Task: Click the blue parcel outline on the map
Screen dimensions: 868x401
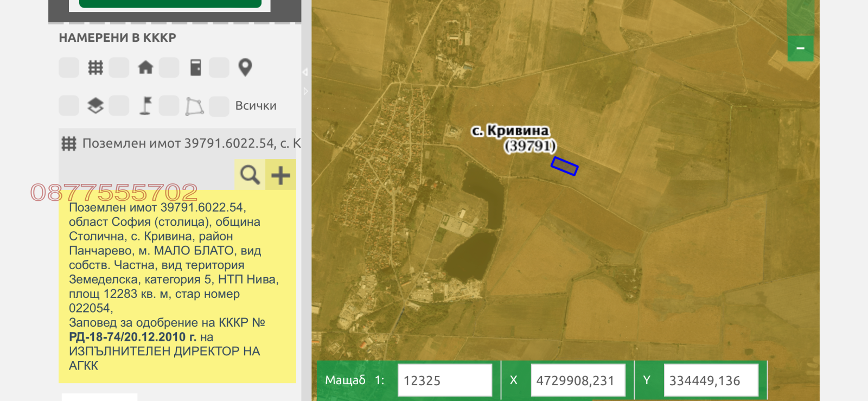Action: click(564, 166)
